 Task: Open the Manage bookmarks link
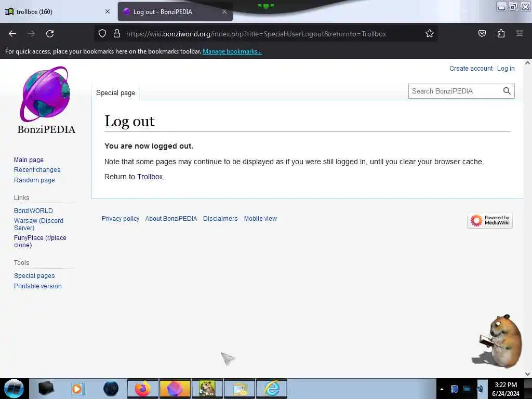[232, 51]
